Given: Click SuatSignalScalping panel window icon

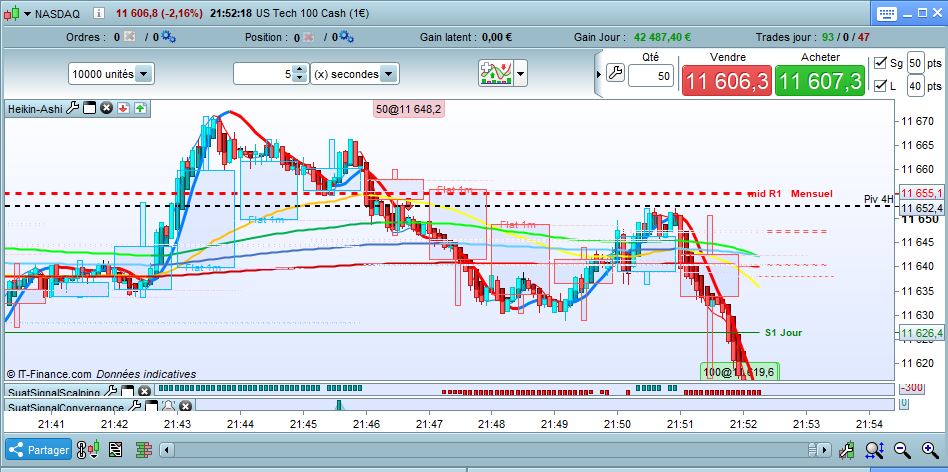Looking at the screenshot, I should click(128, 391).
